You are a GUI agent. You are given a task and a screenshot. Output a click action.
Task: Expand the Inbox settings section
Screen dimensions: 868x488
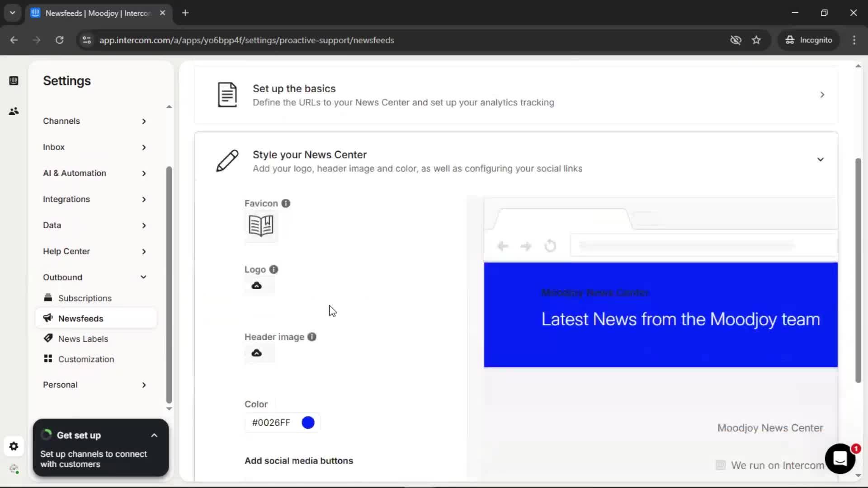95,147
